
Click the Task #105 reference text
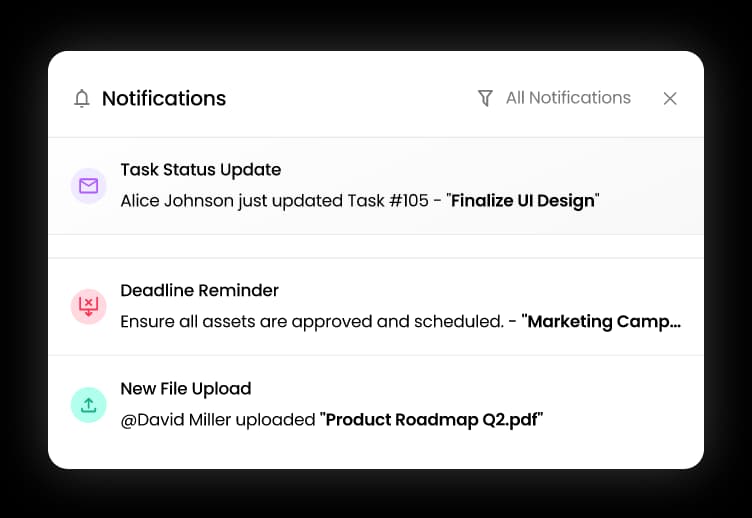click(388, 200)
